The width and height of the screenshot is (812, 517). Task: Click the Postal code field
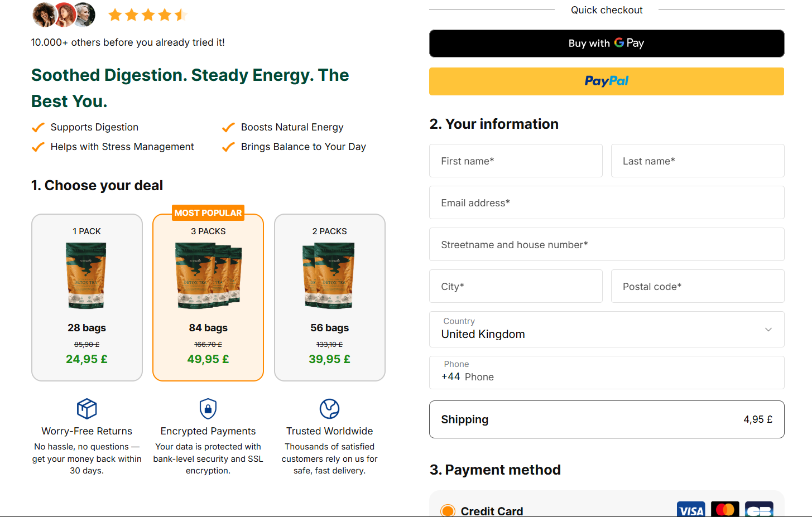[x=698, y=287]
